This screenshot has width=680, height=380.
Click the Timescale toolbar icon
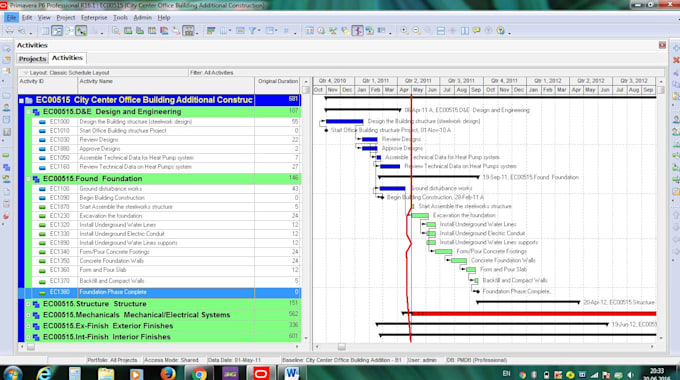[240, 31]
